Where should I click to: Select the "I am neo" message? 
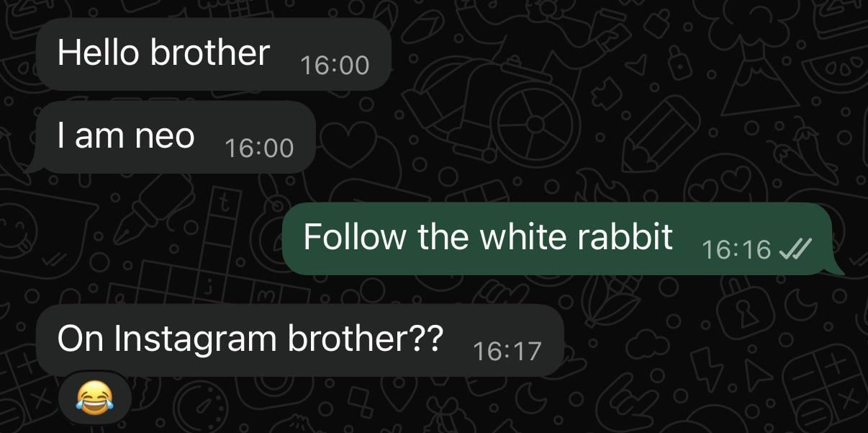click(x=175, y=137)
